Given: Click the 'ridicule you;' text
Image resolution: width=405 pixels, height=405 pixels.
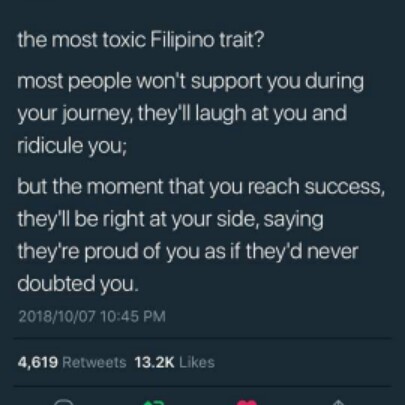Looking at the screenshot, I should [72, 146].
